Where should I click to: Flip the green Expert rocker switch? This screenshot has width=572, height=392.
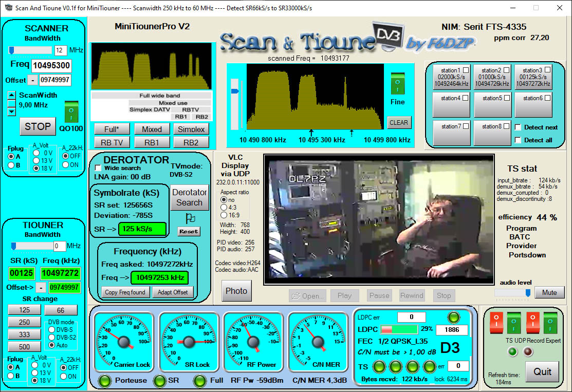pyautogui.click(x=550, y=323)
